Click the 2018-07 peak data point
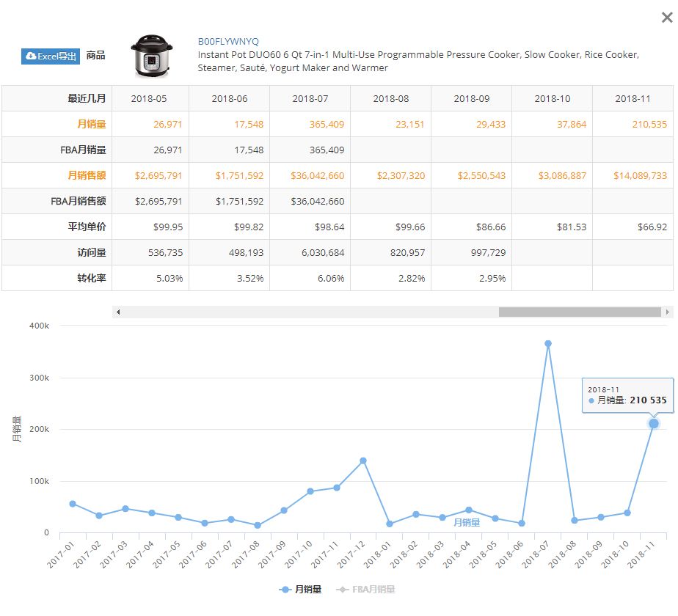This screenshot has width=678, height=616. tap(548, 343)
